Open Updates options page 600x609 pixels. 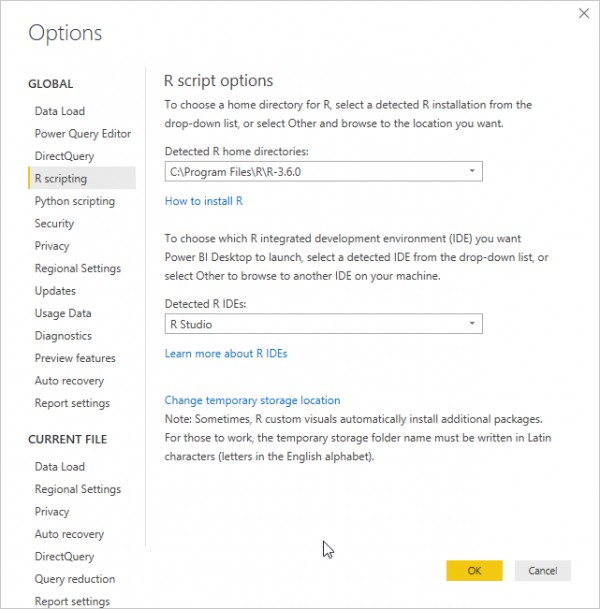[55, 291]
